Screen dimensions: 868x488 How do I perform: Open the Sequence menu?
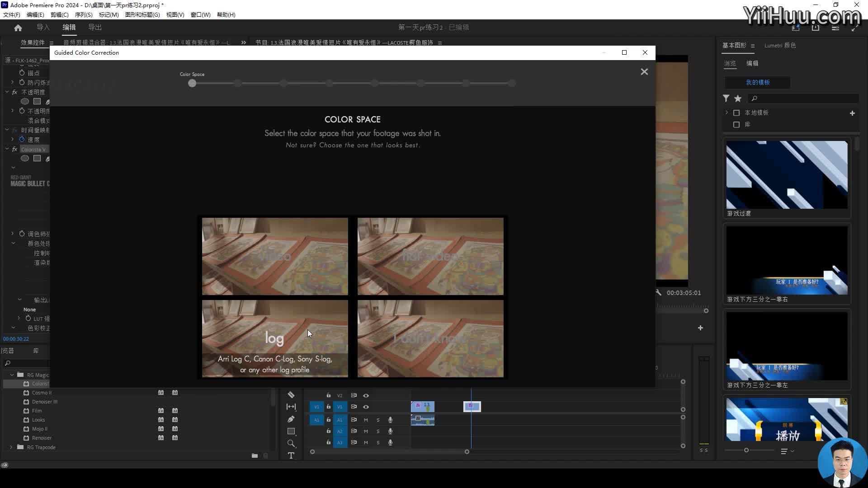[84, 15]
